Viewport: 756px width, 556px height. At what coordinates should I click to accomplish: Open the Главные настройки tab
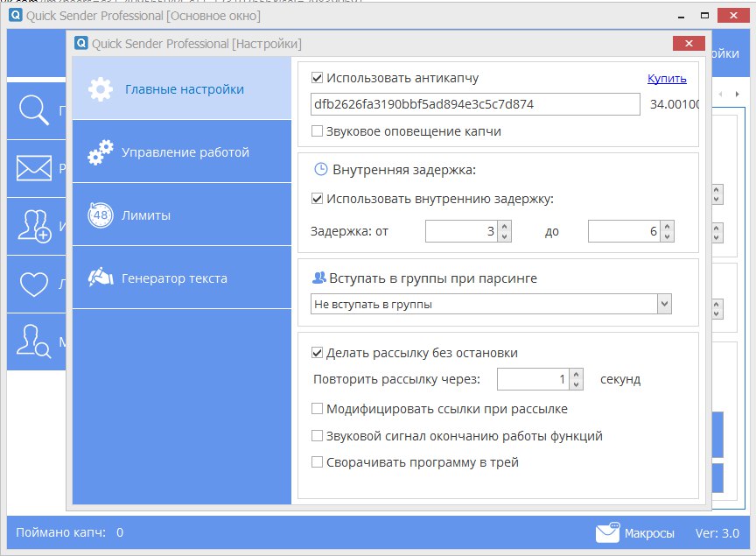pos(182,88)
